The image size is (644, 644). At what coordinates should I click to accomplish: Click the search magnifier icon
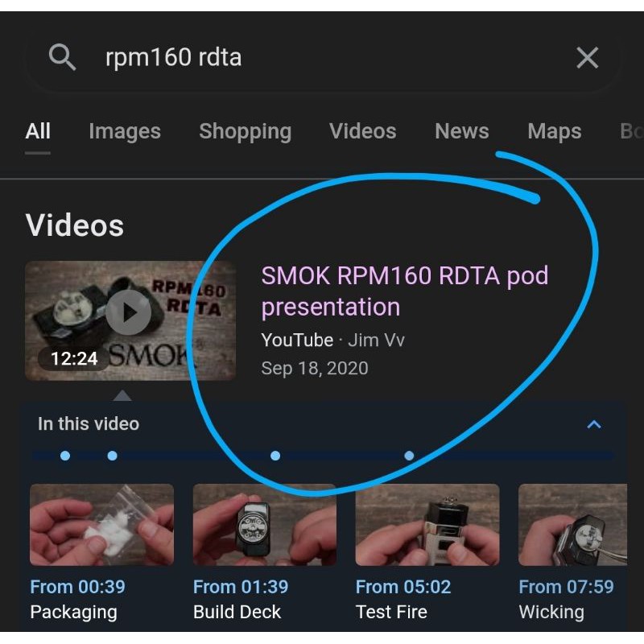(62, 57)
